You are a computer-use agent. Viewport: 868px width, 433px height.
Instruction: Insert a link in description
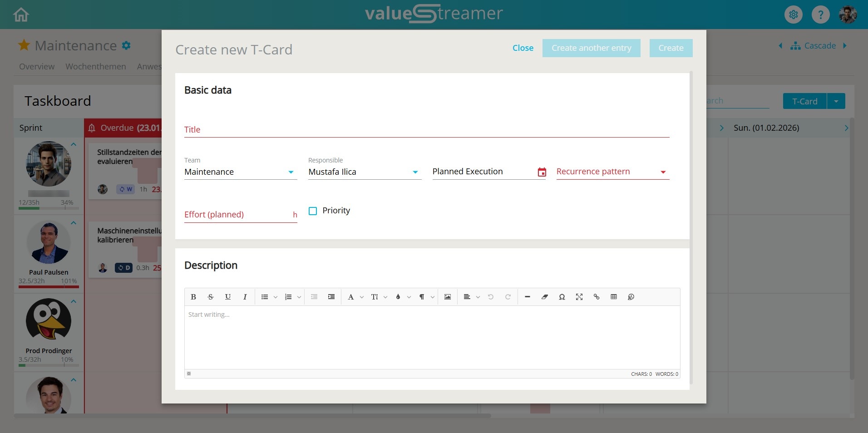pyautogui.click(x=597, y=297)
